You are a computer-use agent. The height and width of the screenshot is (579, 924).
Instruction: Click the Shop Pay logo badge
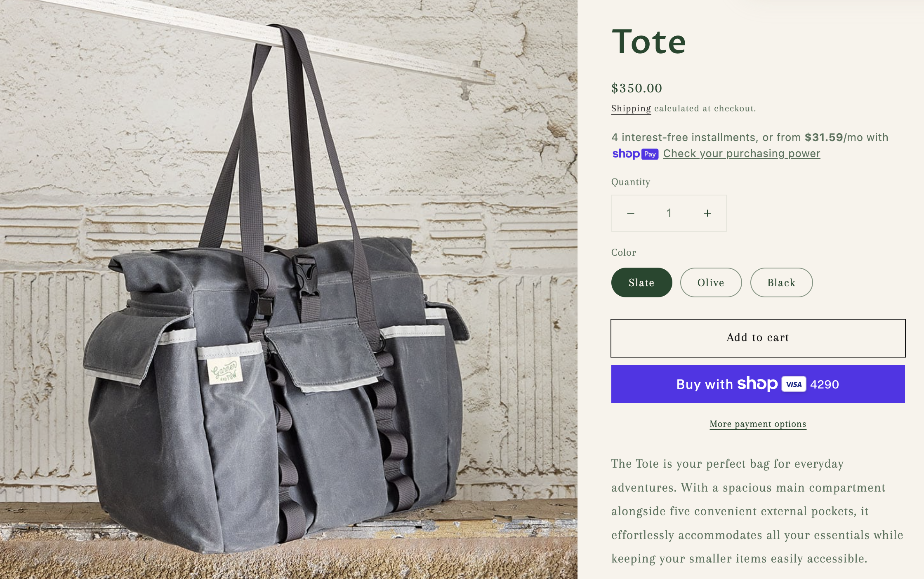635,154
